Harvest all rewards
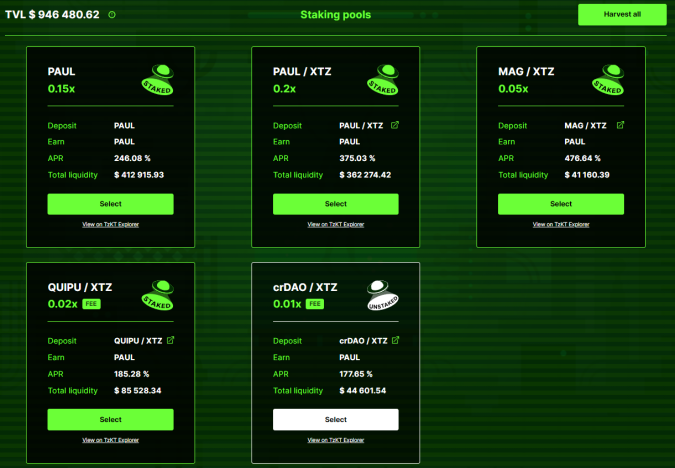The image size is (675, 468). pyautogui.click(x=622, y=15)
